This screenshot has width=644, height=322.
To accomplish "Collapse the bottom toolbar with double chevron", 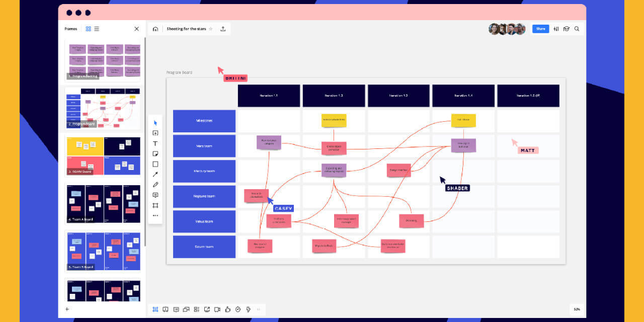I will [x=259, y=309].
